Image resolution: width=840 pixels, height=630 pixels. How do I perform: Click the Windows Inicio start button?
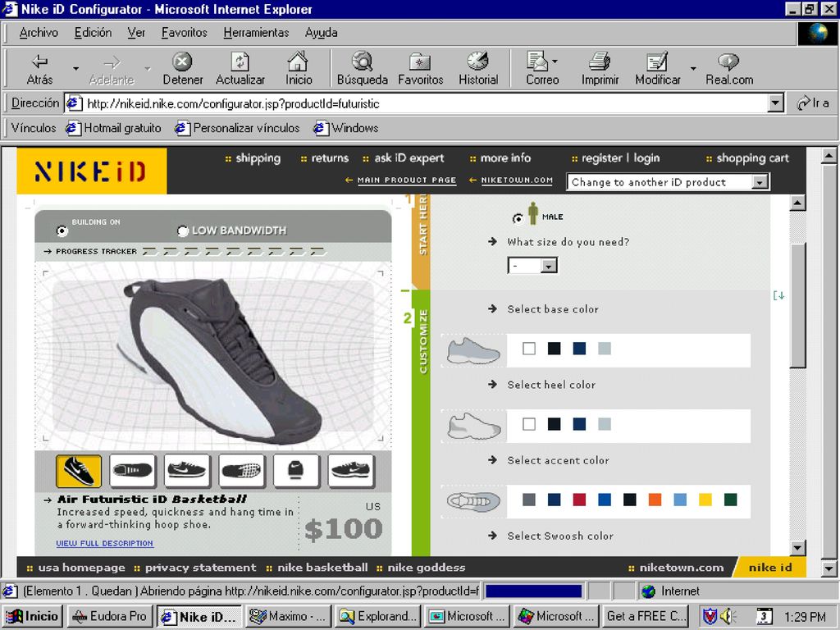point(33,617)
